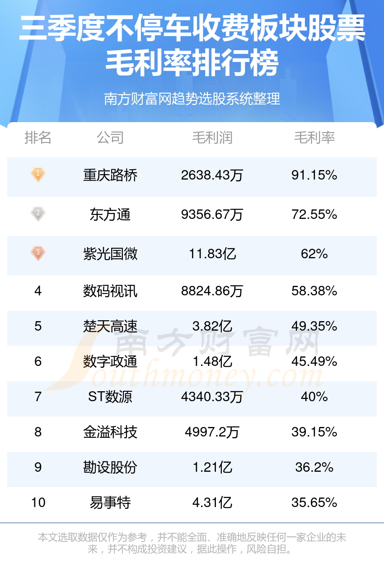Image resolution: width=384 pixels, height=588 pixels.
Task: Click the 11.83亿 gross profit value
Action: coord(212,253)
